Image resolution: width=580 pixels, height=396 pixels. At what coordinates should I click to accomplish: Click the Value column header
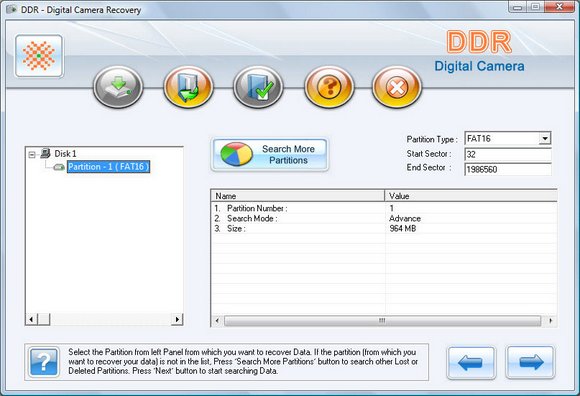[x=471, y=196]
